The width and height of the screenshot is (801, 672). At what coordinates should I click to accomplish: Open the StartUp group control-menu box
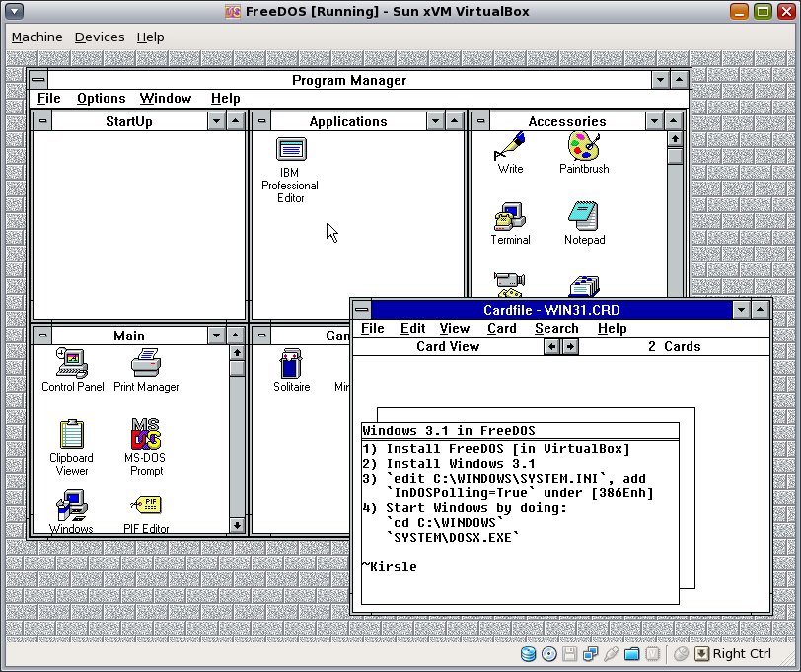(x=43, y=121)
